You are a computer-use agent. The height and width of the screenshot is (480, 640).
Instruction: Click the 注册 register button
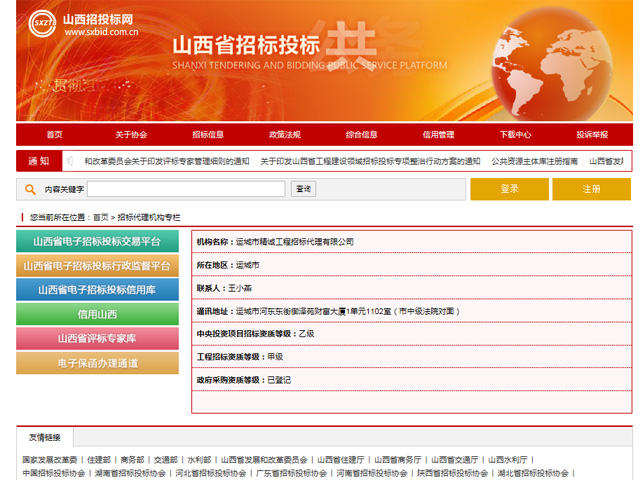591,189
